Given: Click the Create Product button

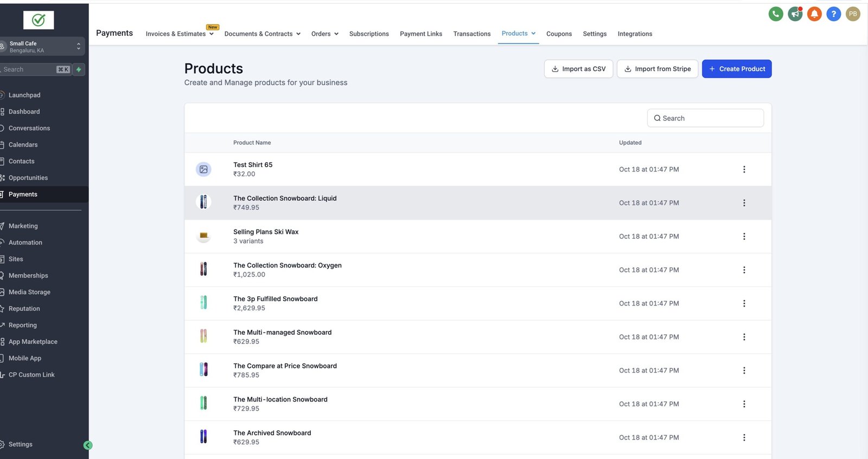Looking at the screenshot, I should click(x=736, y=69).
